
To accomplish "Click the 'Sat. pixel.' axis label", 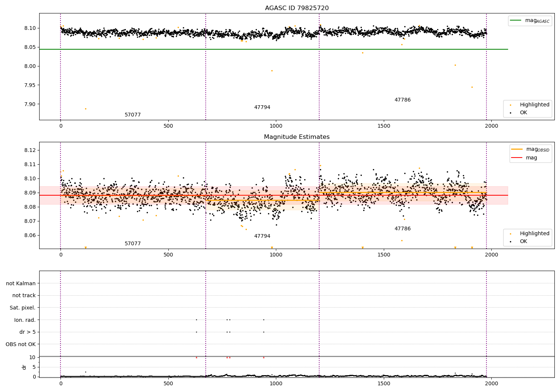I will [23, 308].
